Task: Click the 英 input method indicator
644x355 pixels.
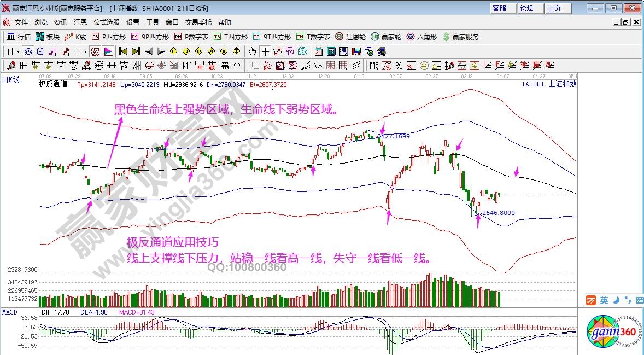Action: click(604, 300)
